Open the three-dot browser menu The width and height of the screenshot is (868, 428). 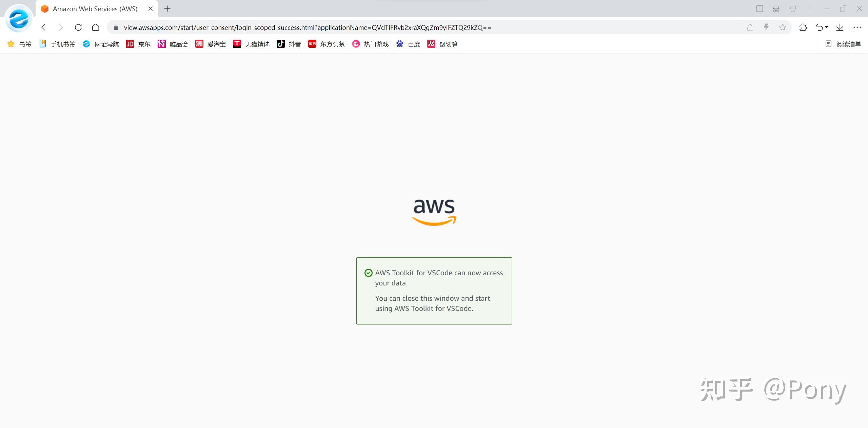857,27
